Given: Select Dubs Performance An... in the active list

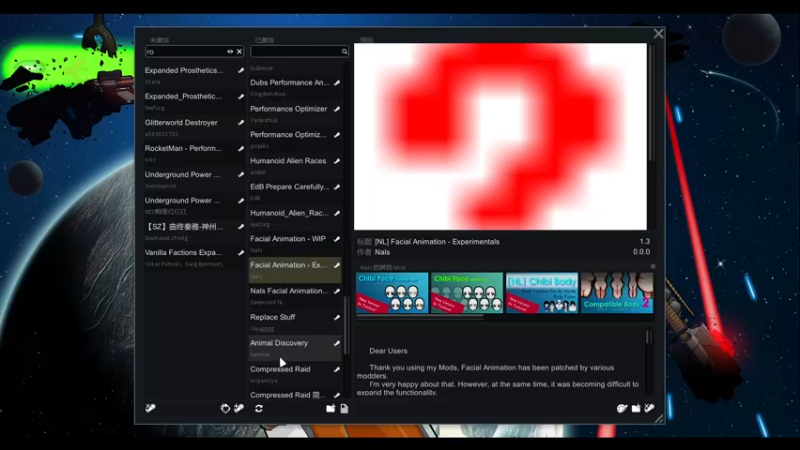Looking at the screenshot, I should (x=295, y=87).
